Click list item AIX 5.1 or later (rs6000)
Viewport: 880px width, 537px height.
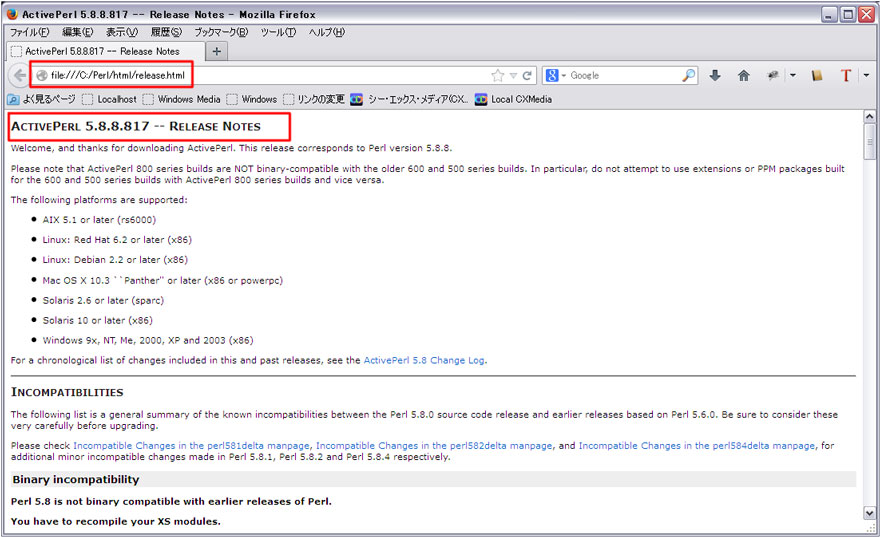tap(99, 220)
